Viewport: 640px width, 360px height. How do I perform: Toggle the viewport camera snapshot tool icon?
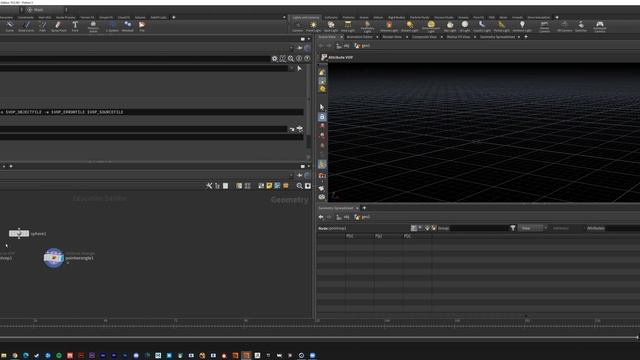(x=322, y=176)
